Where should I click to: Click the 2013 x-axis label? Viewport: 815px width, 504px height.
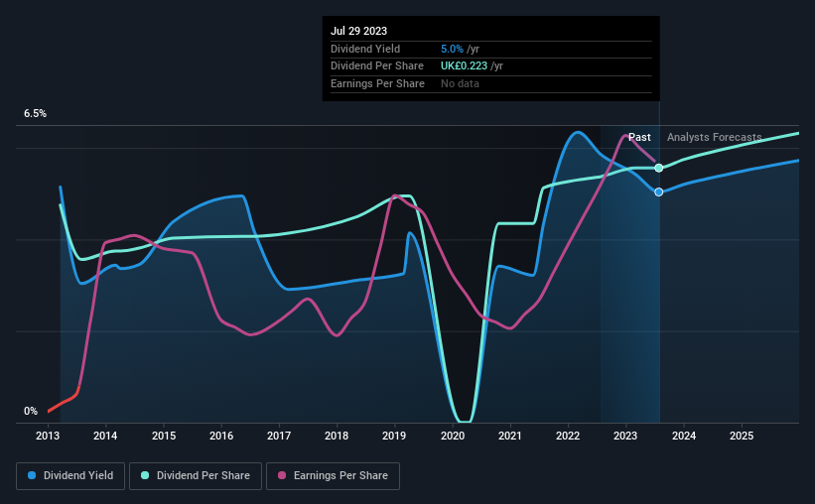[x=48, y=436]
